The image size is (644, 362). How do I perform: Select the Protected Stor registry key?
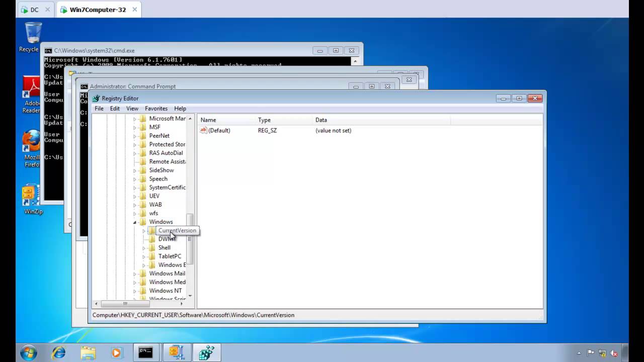tap(167, 144)
